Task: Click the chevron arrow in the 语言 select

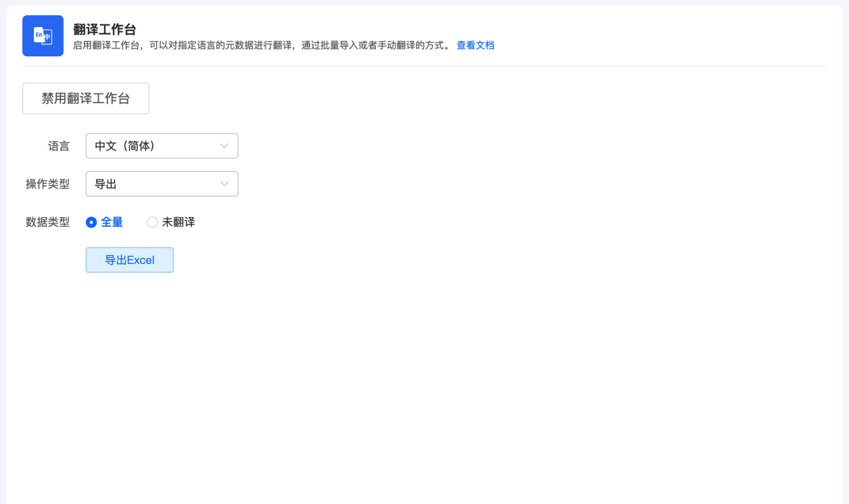Action: 224,146
